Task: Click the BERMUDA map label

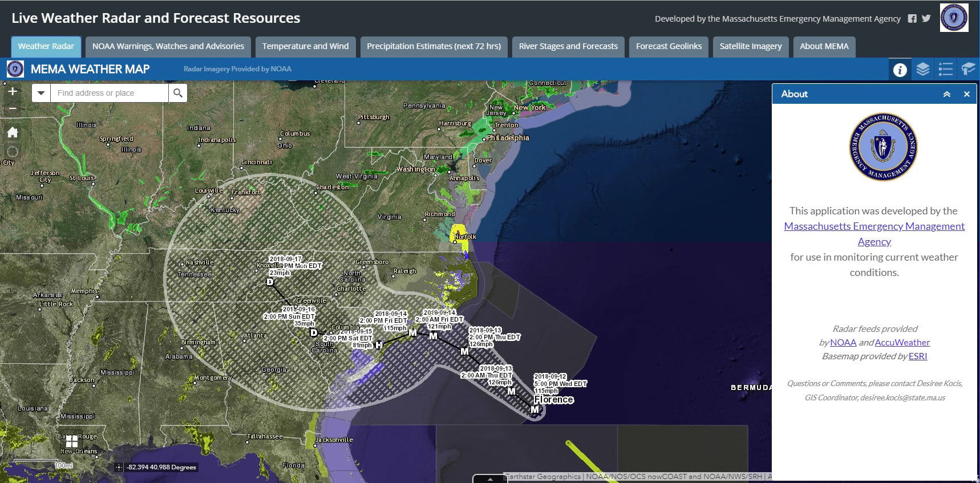Action: pos(751,388)
